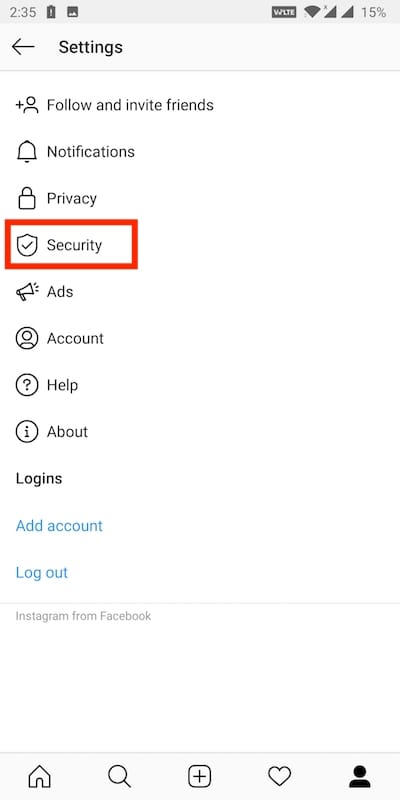Screen dimensions: 400x800
Task: Tap the back arrow in Settings header
Action: (23, 47)
